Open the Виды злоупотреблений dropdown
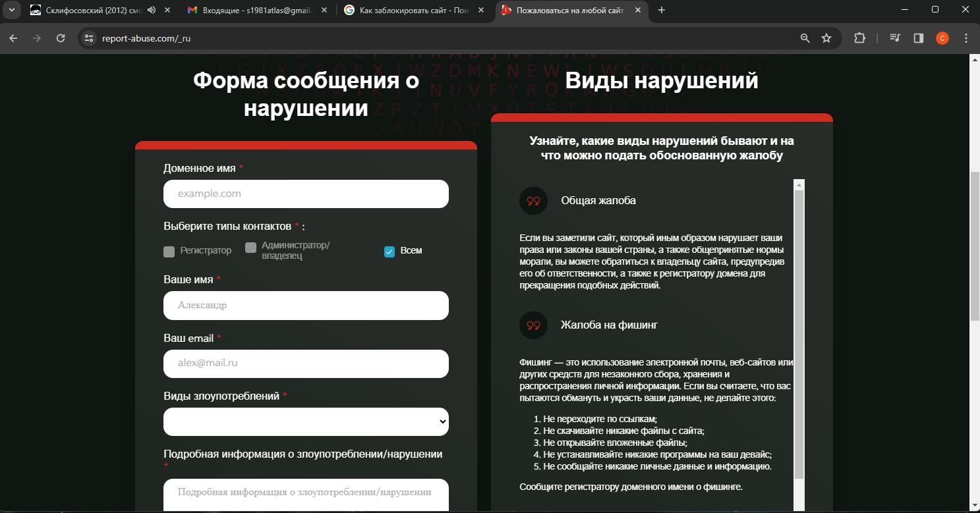Screen dimensions: 980x513 (x=306, y=421)
